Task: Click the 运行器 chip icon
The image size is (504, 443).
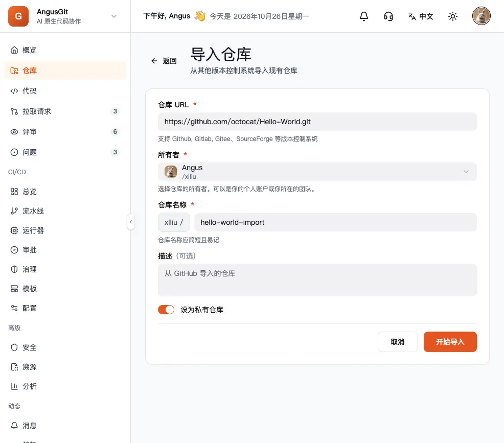Action: (x=14, y=230)
